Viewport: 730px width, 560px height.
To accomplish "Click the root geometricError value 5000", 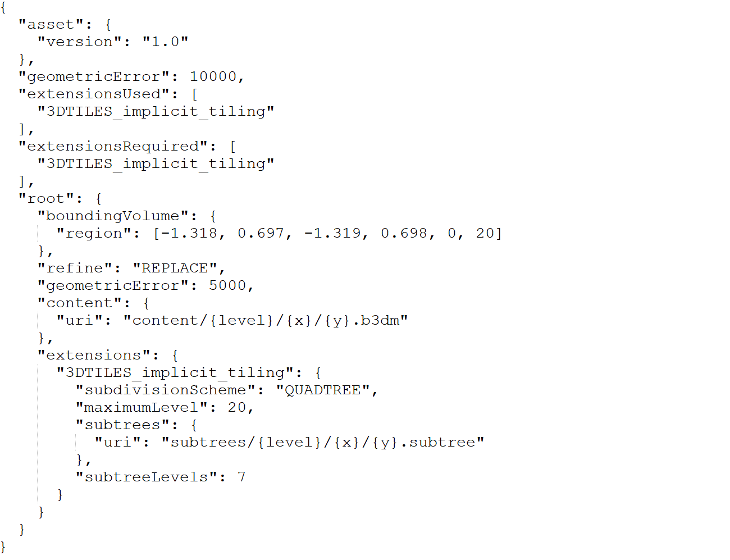I will pos(227,285).
